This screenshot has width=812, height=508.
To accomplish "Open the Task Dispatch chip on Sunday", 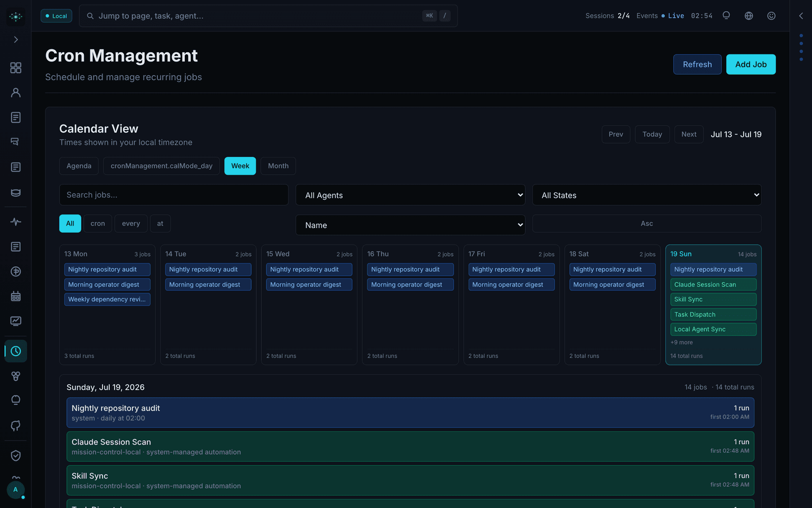I will 713,314.
